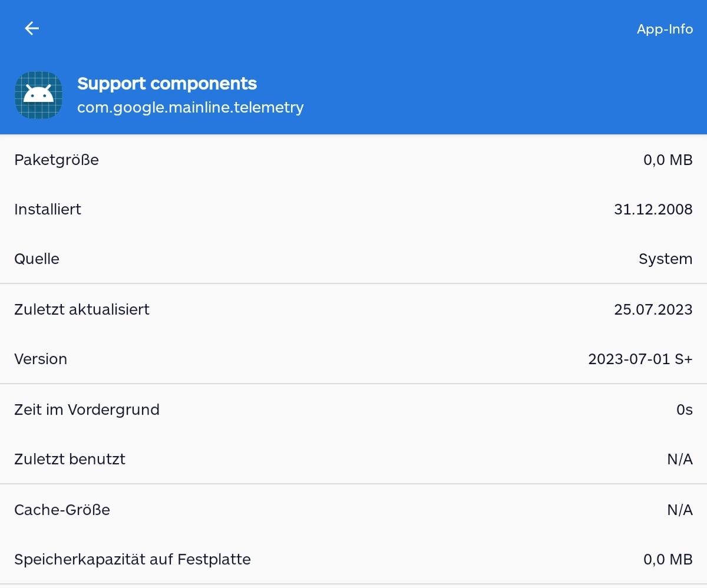This screenshot has width=707, height=588.
Task: Click the Speicherkapazität auf Festplatte label
Action: pyautogui.click(x=133, y=559)
